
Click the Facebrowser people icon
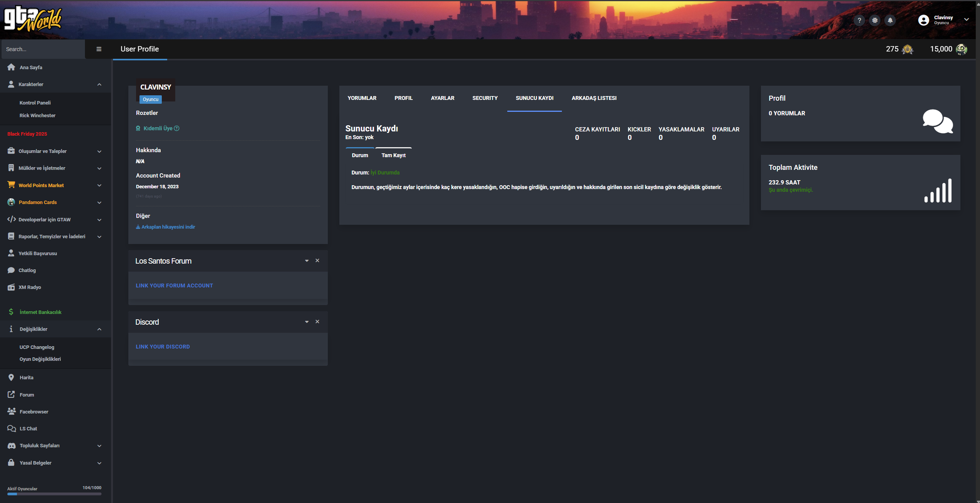[x=12, y=411]
